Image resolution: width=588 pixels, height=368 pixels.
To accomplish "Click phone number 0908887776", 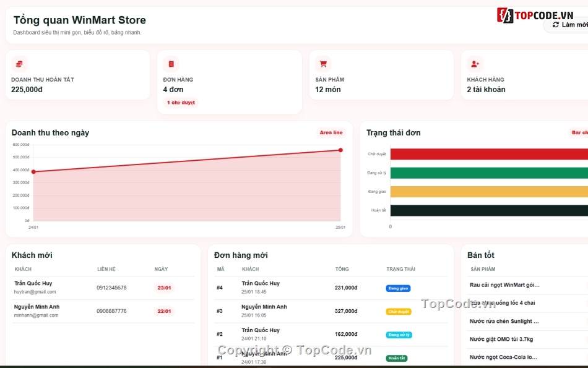I will click(x=111, y=311).
